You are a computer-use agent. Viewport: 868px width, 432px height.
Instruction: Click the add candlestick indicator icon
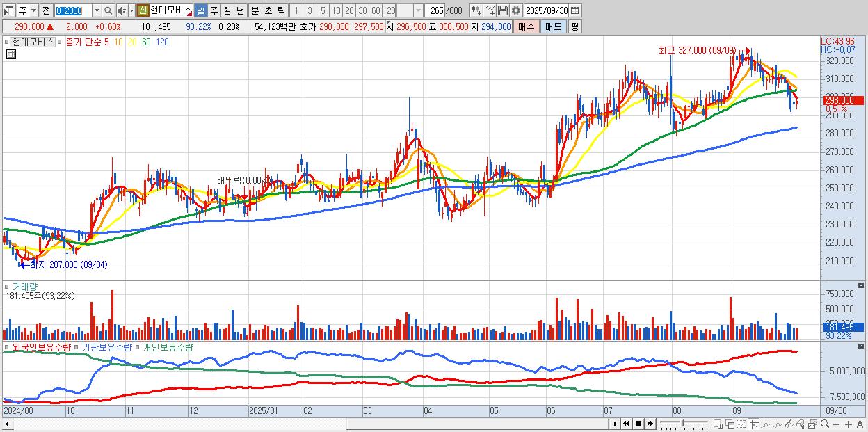[476, 10]
